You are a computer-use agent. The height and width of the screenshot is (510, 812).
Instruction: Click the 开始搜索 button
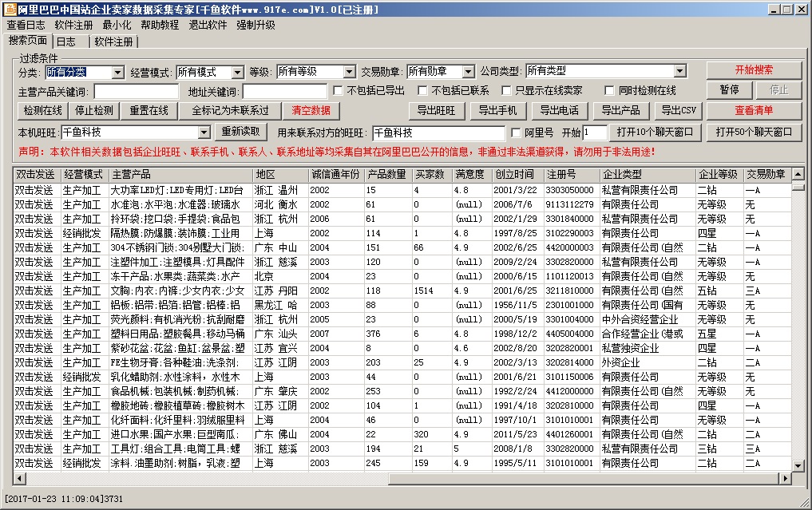point(754,70)
